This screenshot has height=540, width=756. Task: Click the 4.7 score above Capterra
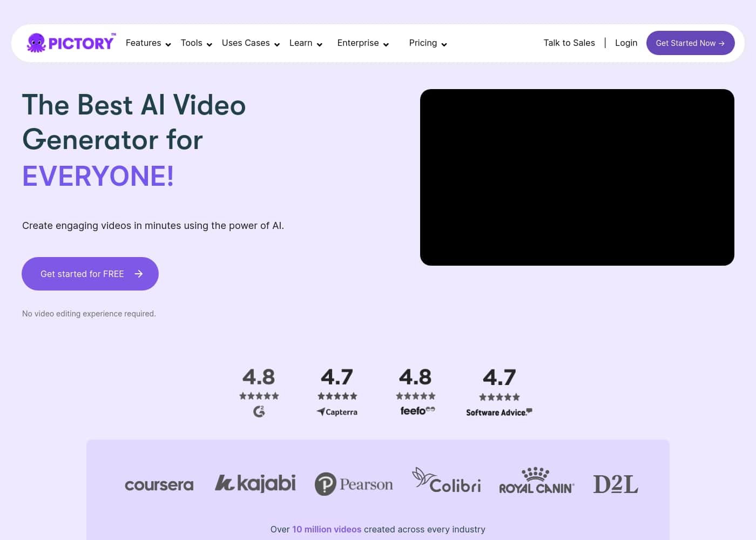pos(337,376)
